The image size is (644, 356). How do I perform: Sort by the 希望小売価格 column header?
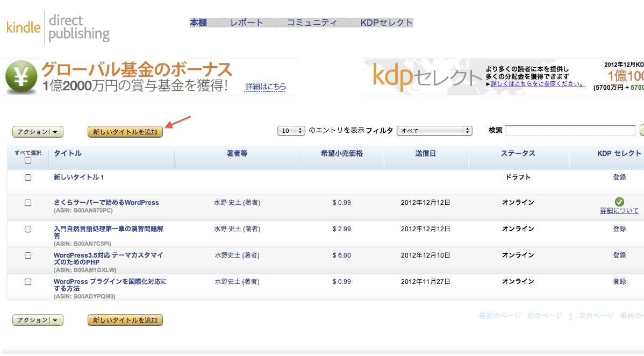click(342, 153)
